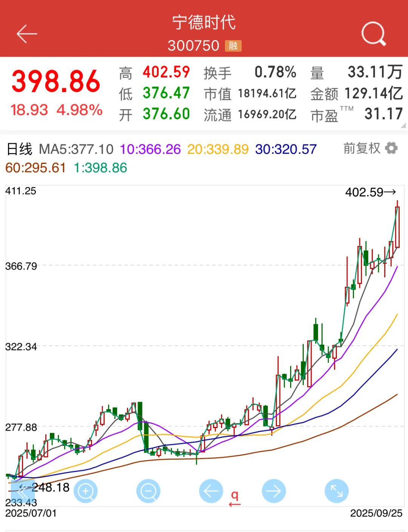Tap turnover rate 0.78%
Viewport: 408px width, 532px height.
[x=275, y=72]
